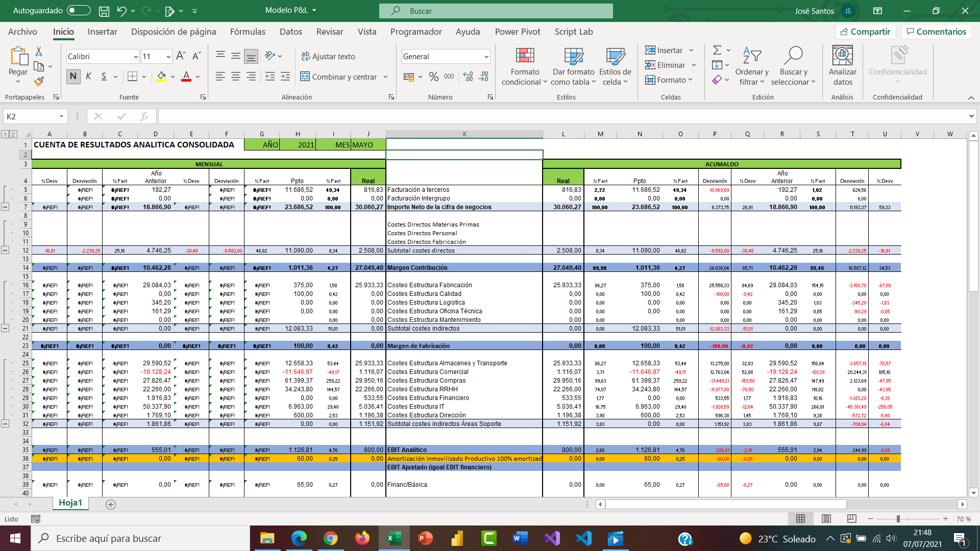Center text horizontally icon

click(236, 77)
